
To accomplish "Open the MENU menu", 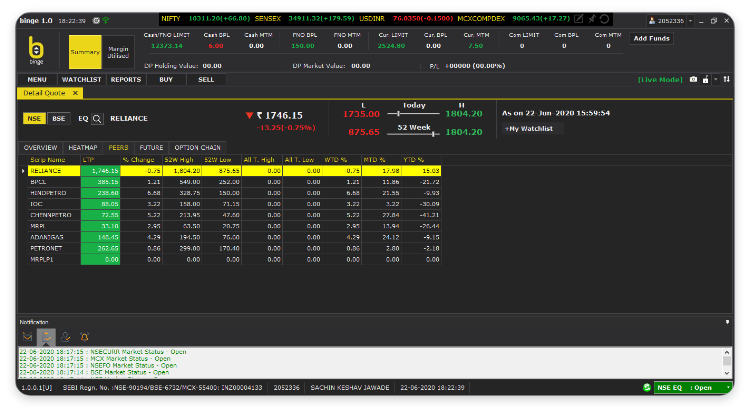I will (37, 80).
